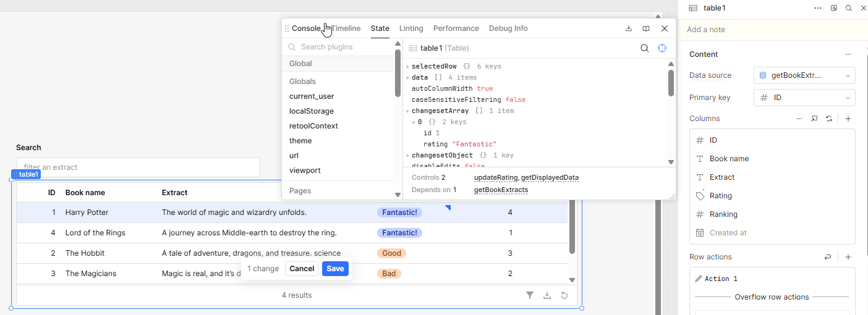Screen dimensions: 868x315
Task: Expand the selectedRow state node
Action: pyautogui.click(x=408, y=67)
